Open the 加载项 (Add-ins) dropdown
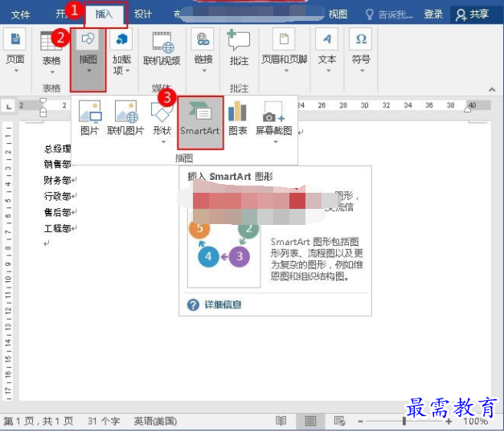504x433 pixels. click(121, 53)
